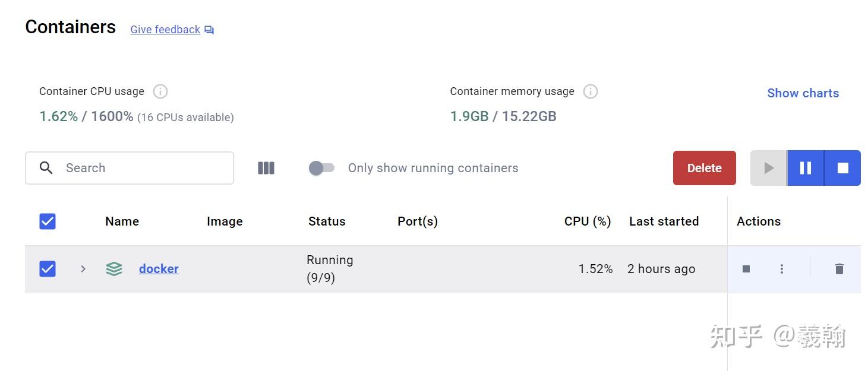Click the CPU usage info icon
This screenshot has height=371, width=868.
pyautogui.click(x=159, y=91)
